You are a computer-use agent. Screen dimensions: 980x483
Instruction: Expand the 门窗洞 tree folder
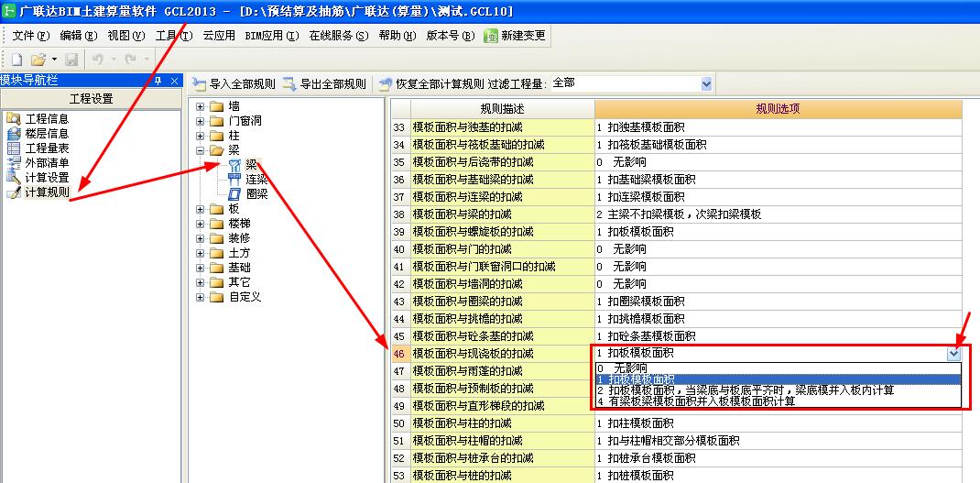(x=200, y=121)
